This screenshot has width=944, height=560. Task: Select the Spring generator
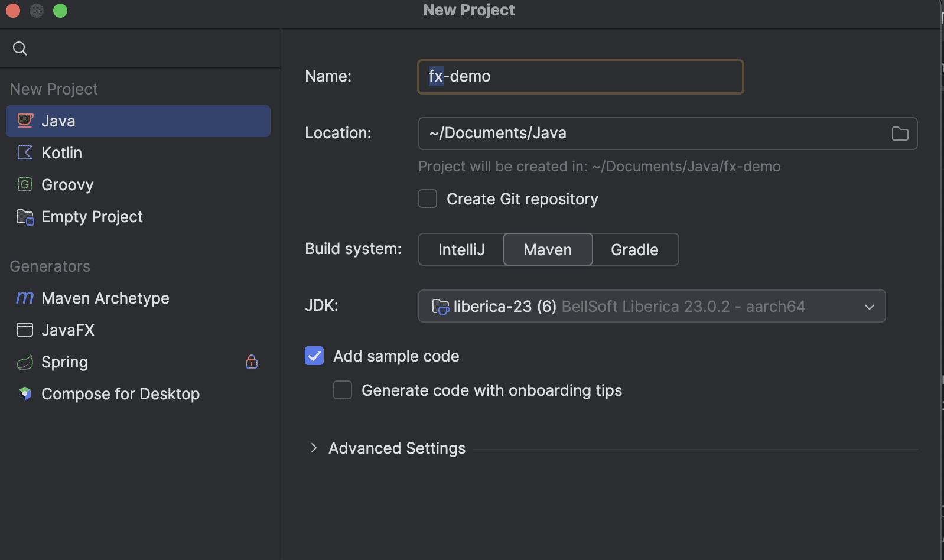pyautogui.click(x=138, y=362)
